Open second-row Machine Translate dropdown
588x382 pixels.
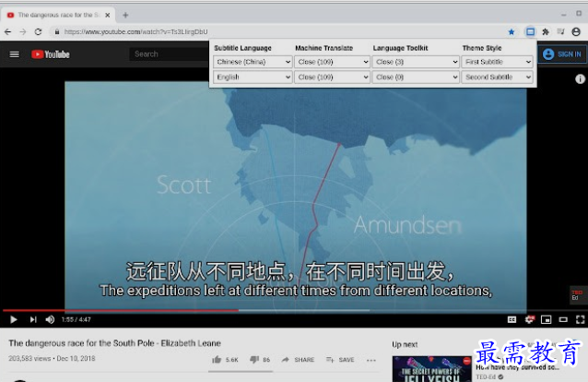point(332,77)
